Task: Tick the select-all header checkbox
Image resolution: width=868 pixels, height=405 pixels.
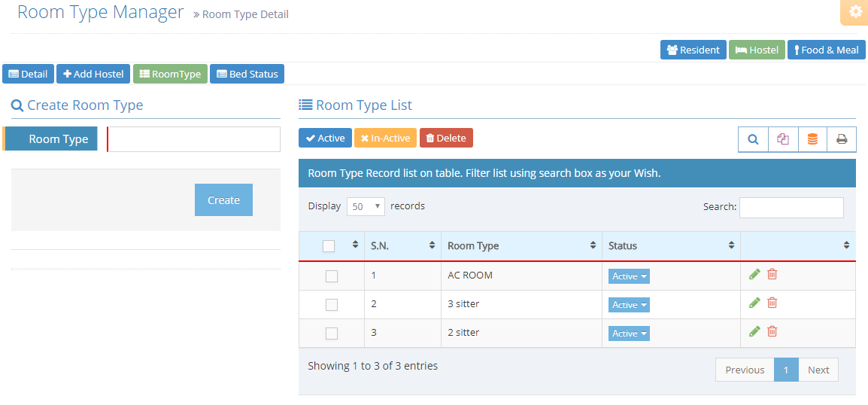Action: [328, 246]
